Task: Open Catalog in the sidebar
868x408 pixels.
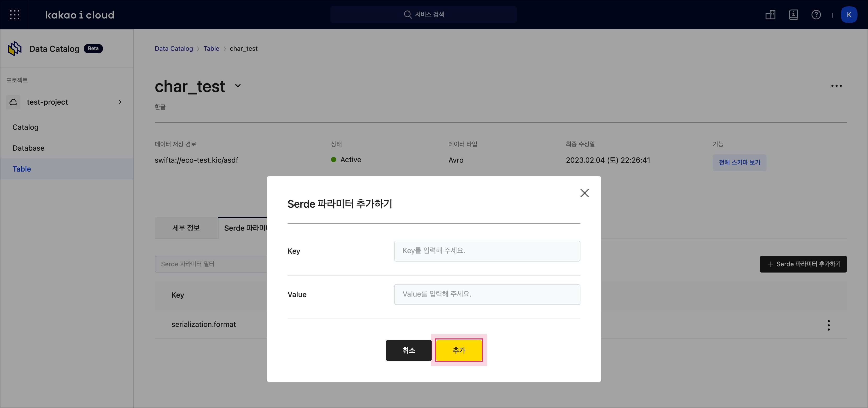Action: (x=26, y=127)
